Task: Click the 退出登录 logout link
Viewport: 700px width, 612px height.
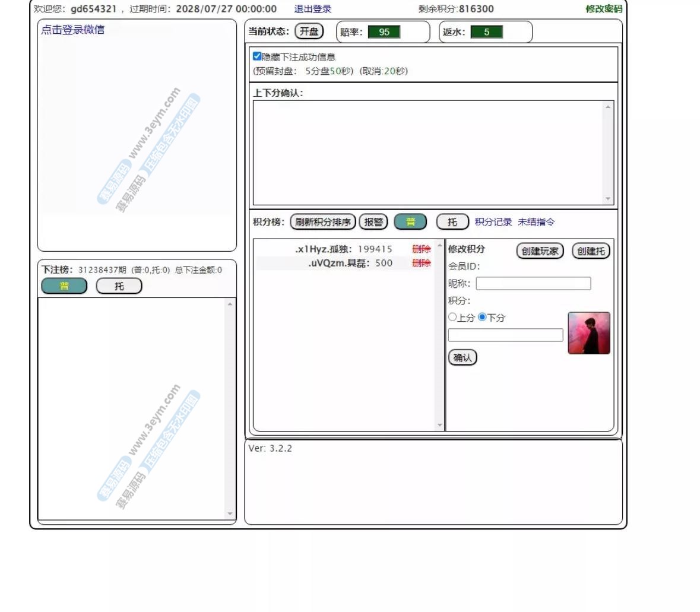Action: click(312, 9)
